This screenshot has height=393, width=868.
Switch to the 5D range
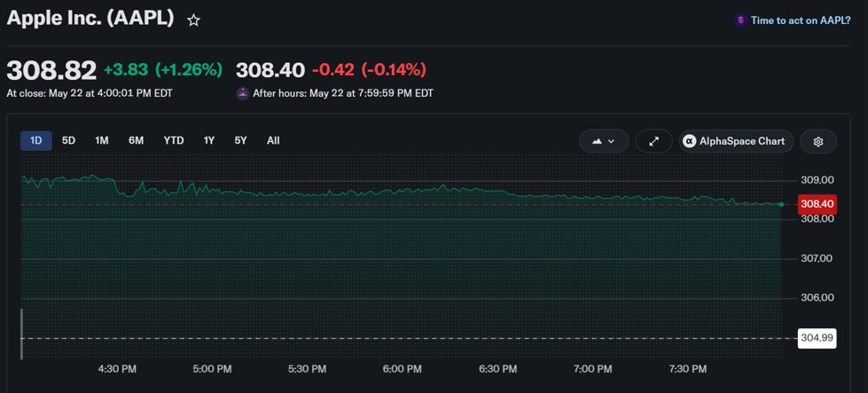point(68,140)
